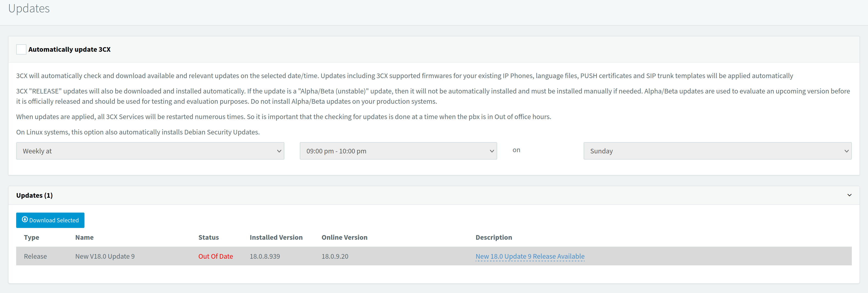Open the Sunday day selector dropdown

point(717,151)
